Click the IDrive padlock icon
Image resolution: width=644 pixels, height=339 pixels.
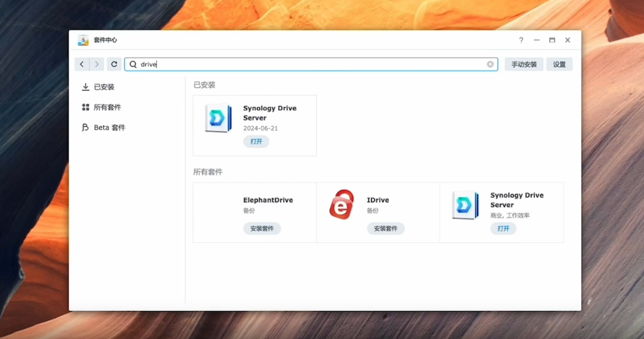pos(342,204)
